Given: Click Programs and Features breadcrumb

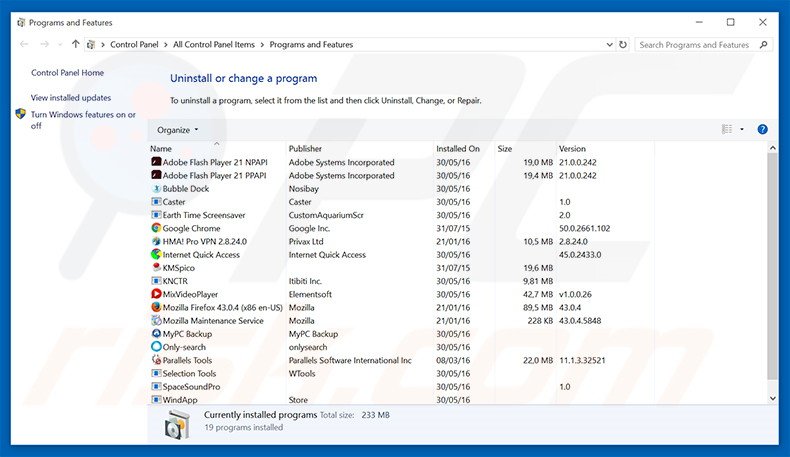Looking at the screenshot, I should click(x=311, y=44).
